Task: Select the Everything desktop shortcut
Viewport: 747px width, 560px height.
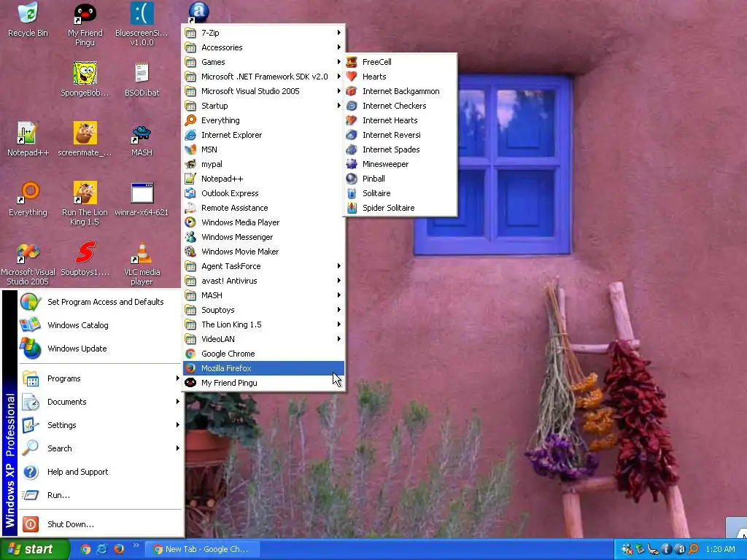Action: 28,199
